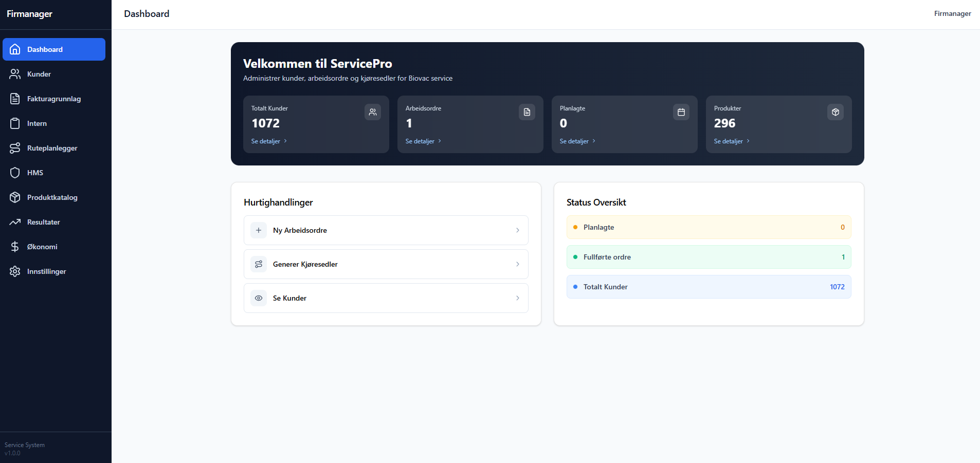Click the Resultater trending arrow icon
Image resolution: width=980 pixels, height=463 pixels.
tap(15, 222)
